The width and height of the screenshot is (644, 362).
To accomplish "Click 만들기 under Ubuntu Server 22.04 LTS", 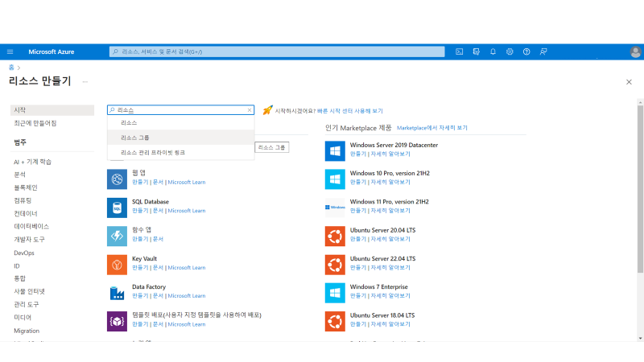I will click(x=358, y=268).
